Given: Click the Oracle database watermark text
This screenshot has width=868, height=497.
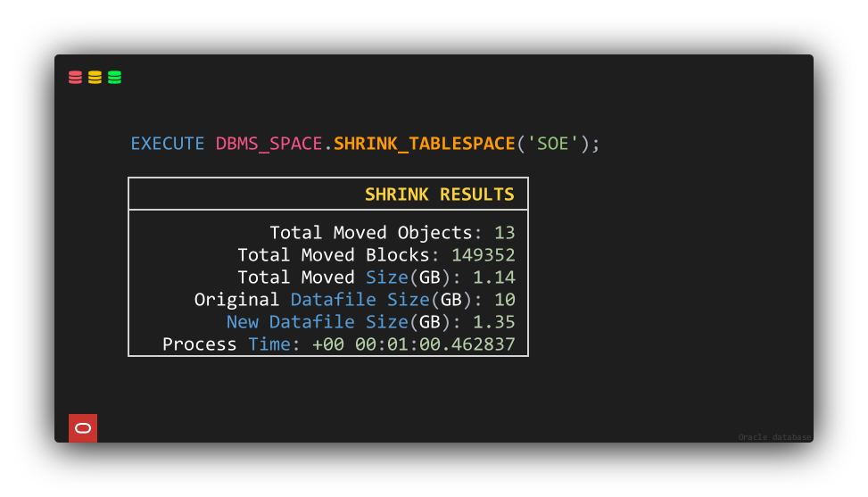Looking at the screenshot, I should pos(774,437).
